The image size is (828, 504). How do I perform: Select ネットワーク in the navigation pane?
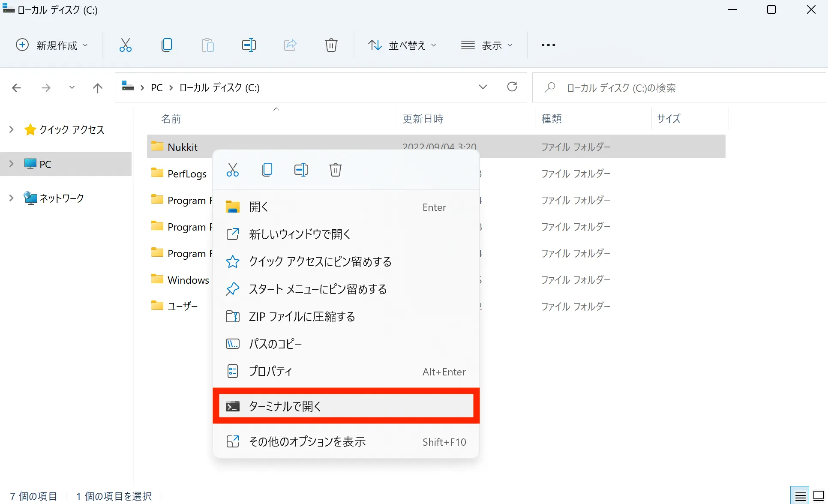click(62, 198)
